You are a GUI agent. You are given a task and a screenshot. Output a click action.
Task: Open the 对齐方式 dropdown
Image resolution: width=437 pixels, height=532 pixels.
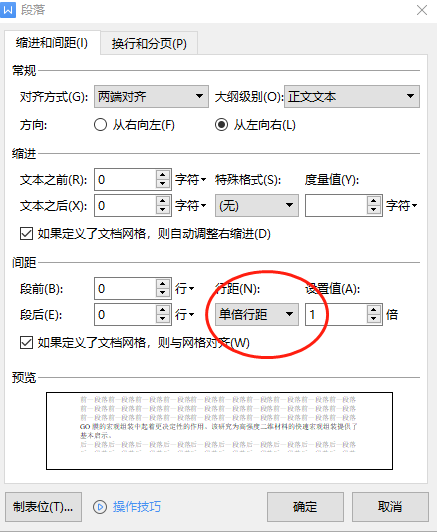point(151,97)
